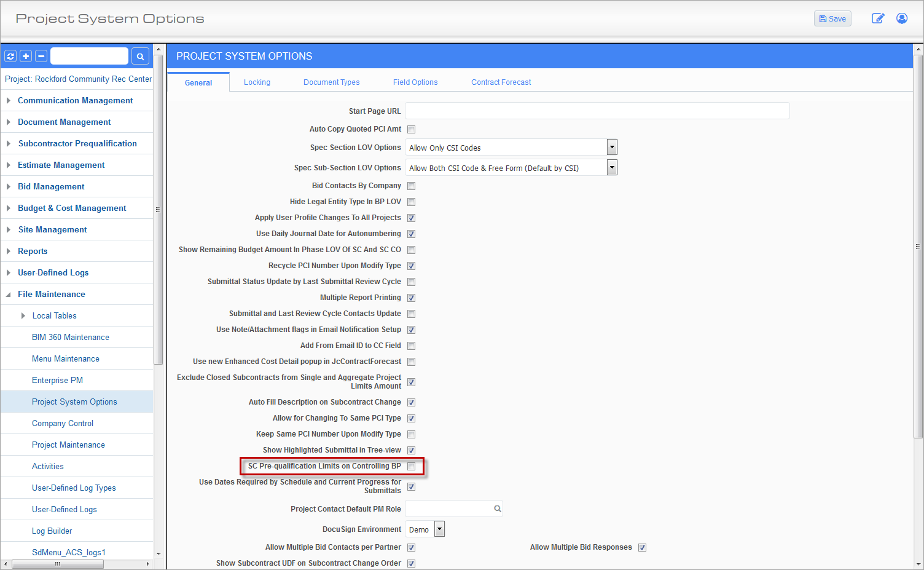Click the Save button
The image size is (924, 570).
(832, 19)
